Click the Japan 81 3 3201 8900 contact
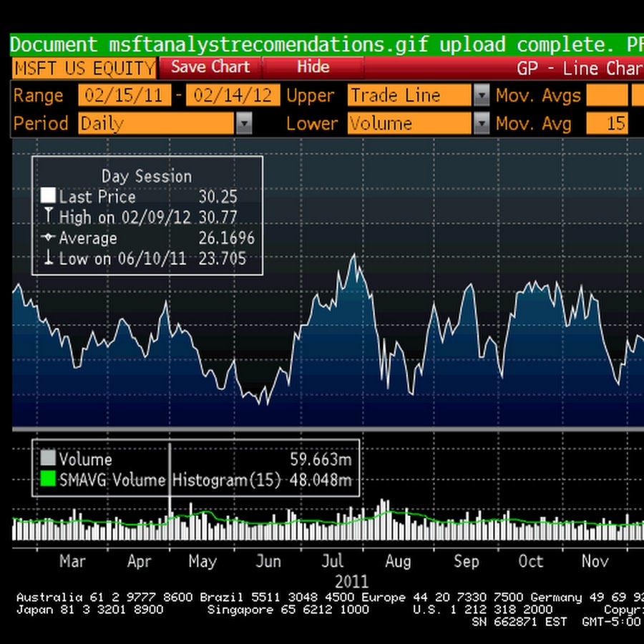The image size is (644, 644). point(90,610)
